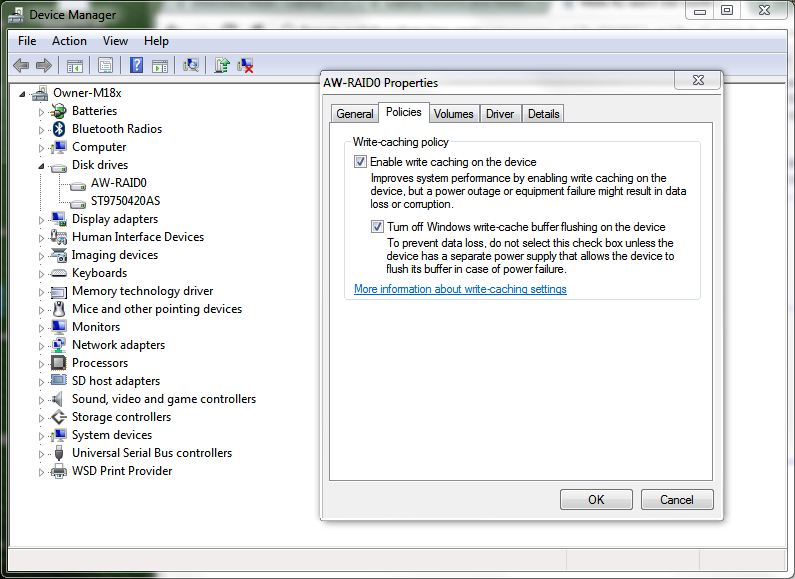
Task: Toggle Enable write caching on the device
Action: point(360,162)
